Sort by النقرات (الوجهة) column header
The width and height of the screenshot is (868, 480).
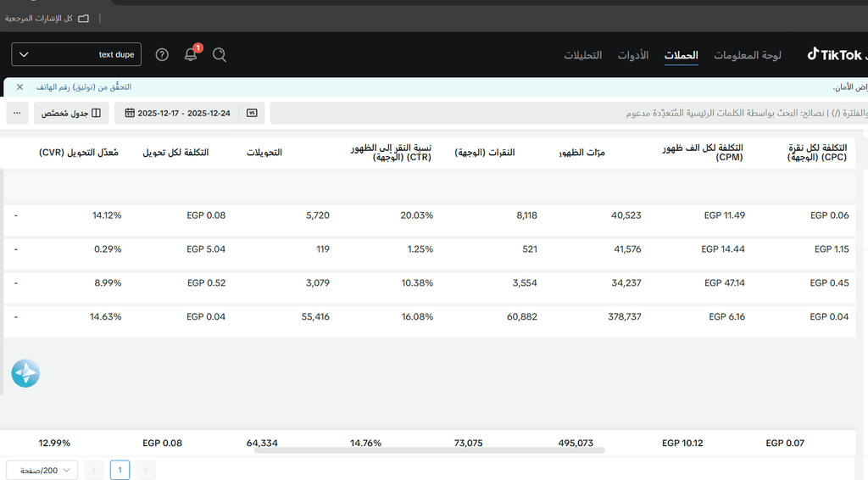click(484, 153)
